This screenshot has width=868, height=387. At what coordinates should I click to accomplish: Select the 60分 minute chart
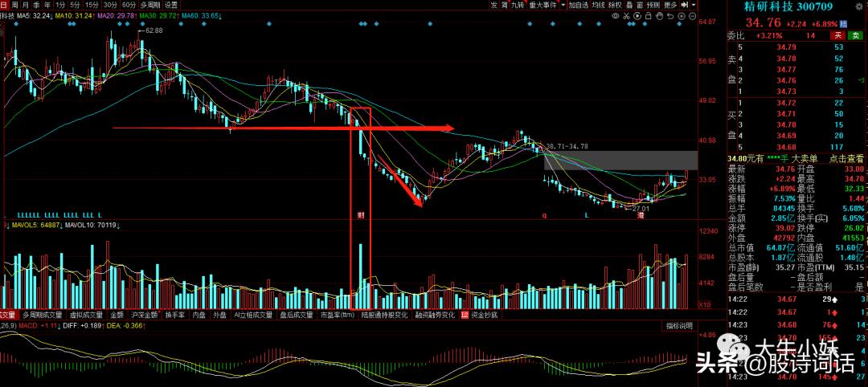[129, 5]
